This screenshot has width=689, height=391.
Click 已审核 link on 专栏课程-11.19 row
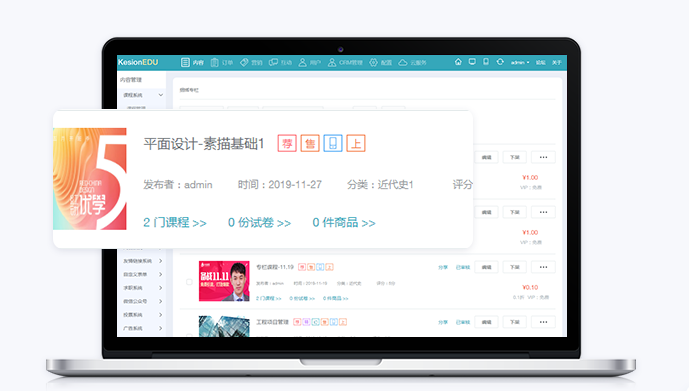[x=463, y=267]
